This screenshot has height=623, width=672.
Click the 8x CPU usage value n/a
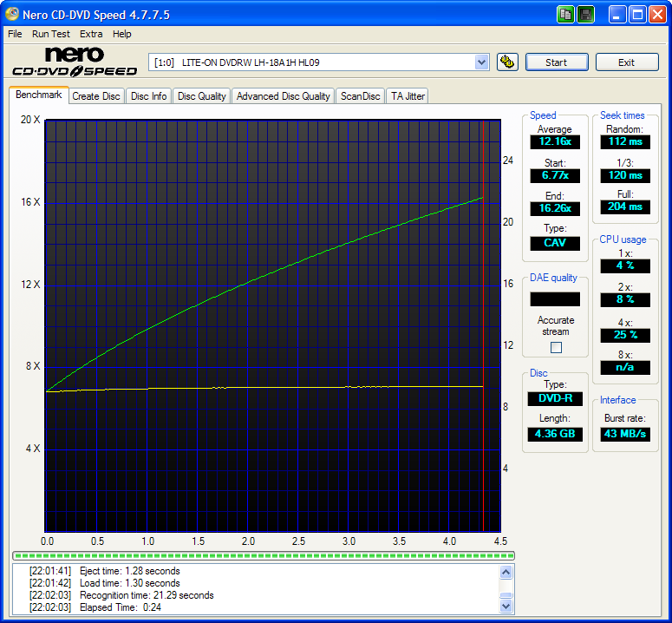625,367
